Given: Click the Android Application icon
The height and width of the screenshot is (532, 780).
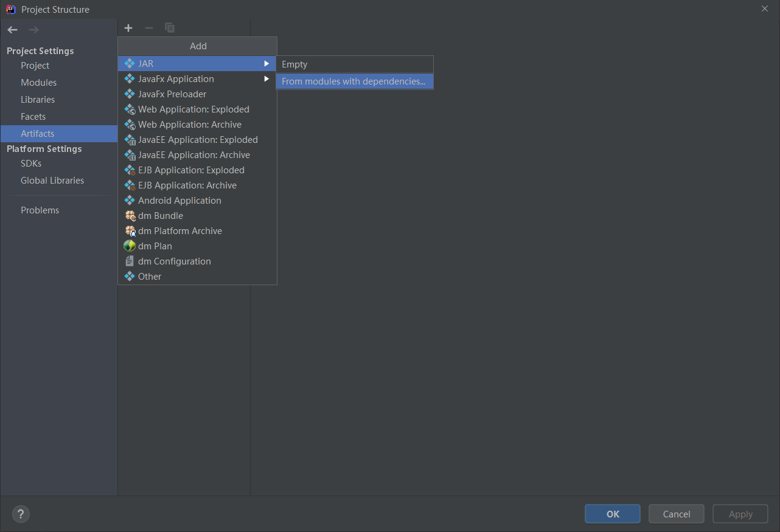Looking at the screenshot, I should pyautogui.click(x=129, y=200).
